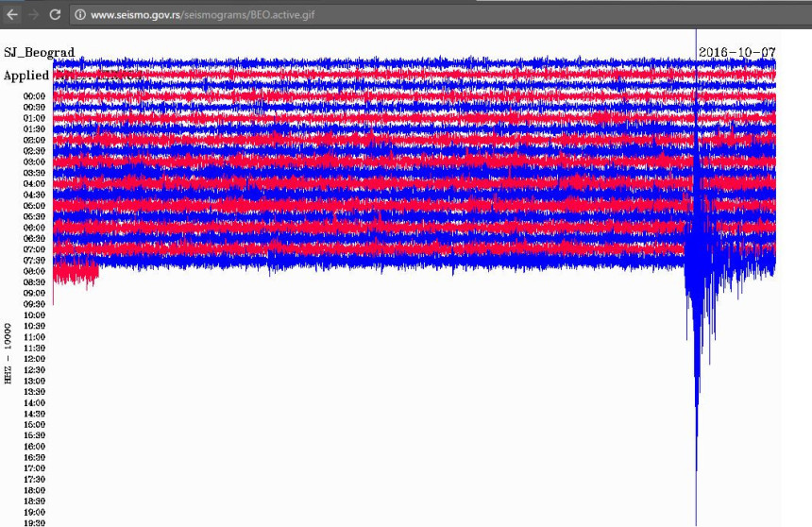Click the 06:00 time label
Viewport: 812px width, 527px height.
(x=34, y=228)
